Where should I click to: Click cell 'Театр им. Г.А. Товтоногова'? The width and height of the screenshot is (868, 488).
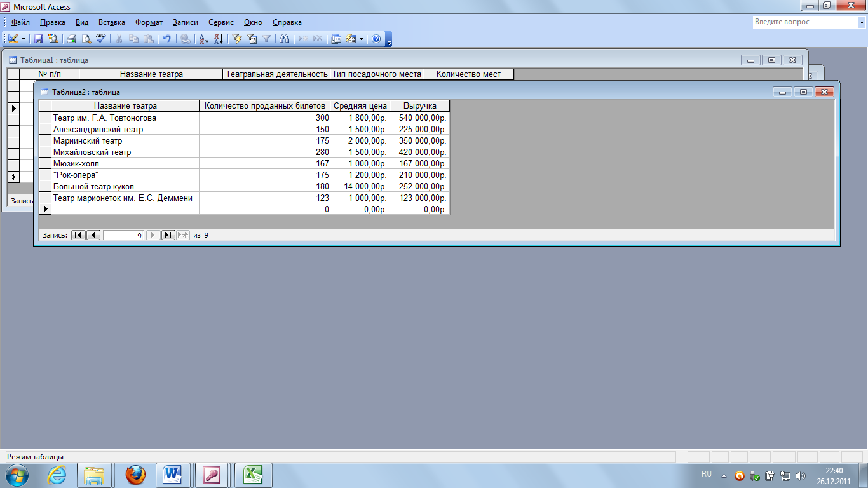pos(125,118)
